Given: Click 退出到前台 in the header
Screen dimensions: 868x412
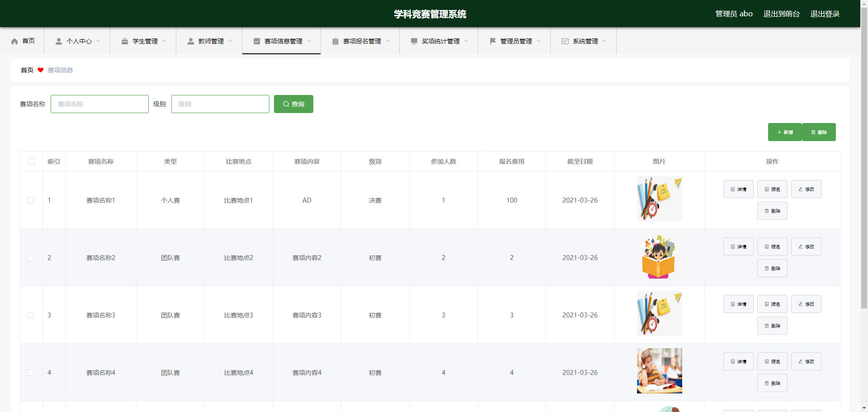Looking at the screenshot, I should coord(781,14).
